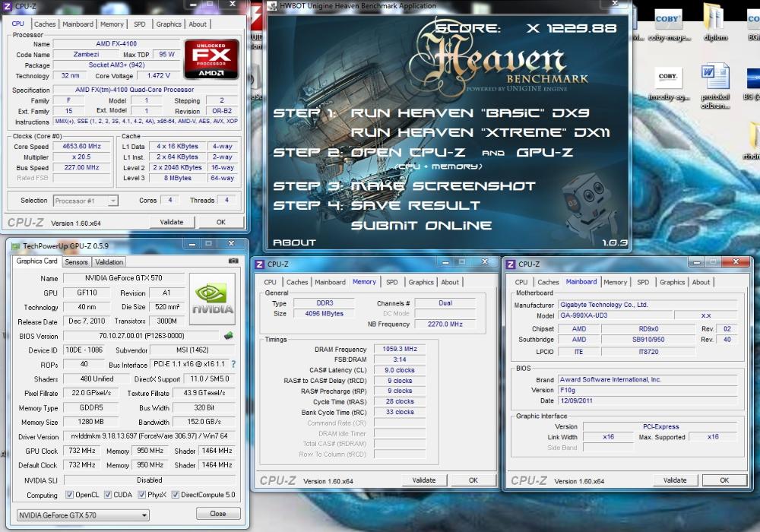Click the Bus Interface question mark in GPU-Z
Viewport: 760px width, 532px height.
[233, 364]
